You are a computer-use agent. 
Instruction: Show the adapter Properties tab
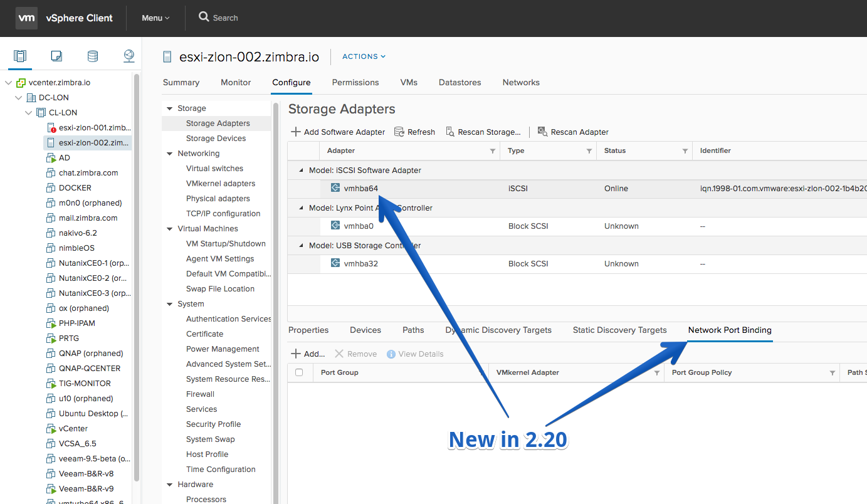[308, 330]
